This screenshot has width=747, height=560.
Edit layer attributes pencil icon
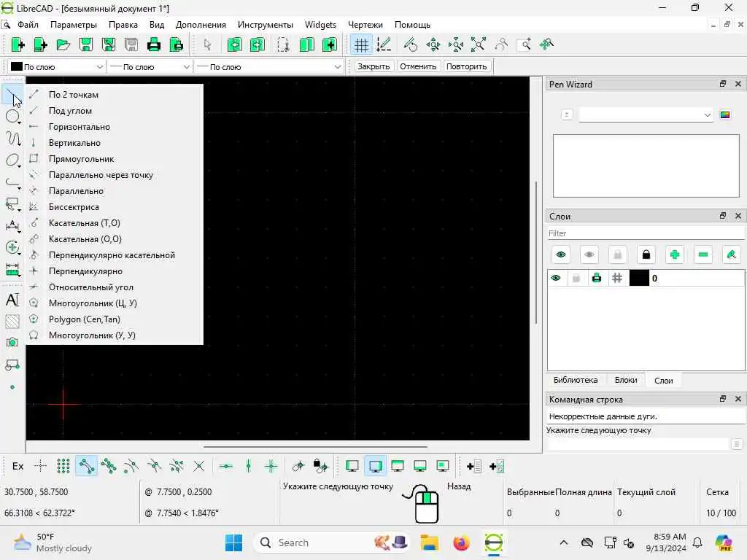731,254
